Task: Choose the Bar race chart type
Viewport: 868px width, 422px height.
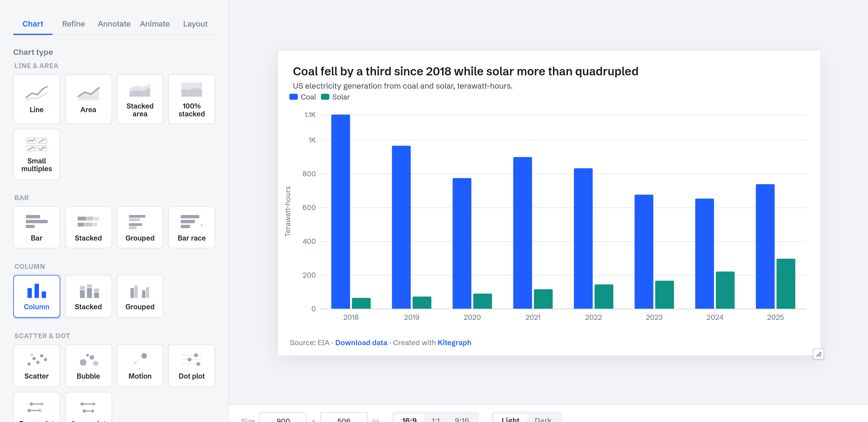Action: tap(191, 228)
